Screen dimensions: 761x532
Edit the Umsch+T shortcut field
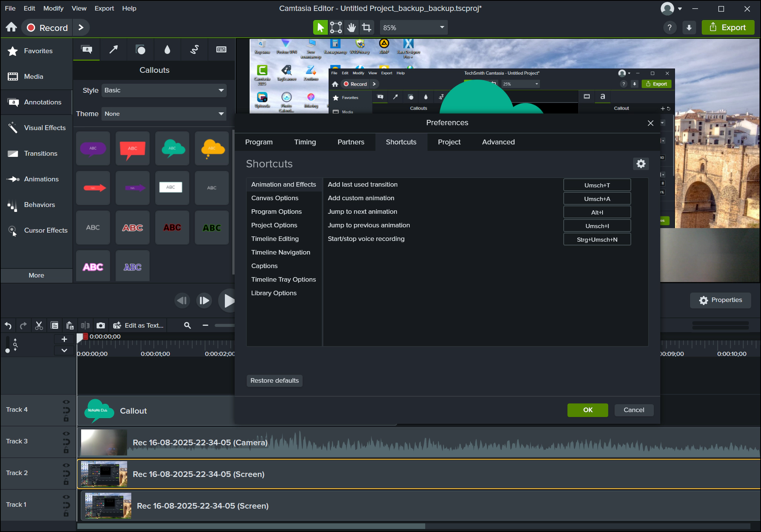(597, 185)
